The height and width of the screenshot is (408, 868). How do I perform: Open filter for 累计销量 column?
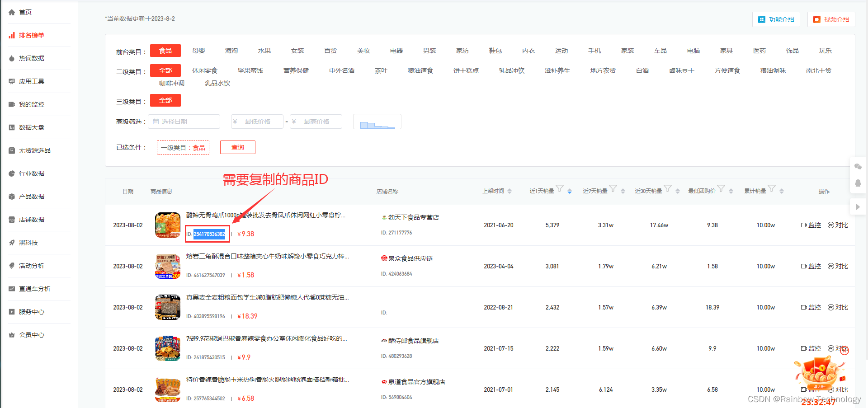pyautogui.click(x=772, y=189)
